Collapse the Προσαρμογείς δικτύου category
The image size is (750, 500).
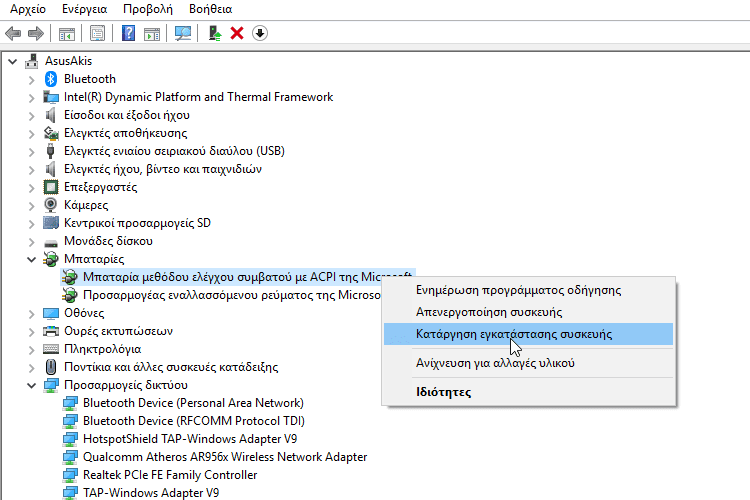coord(32,386)
